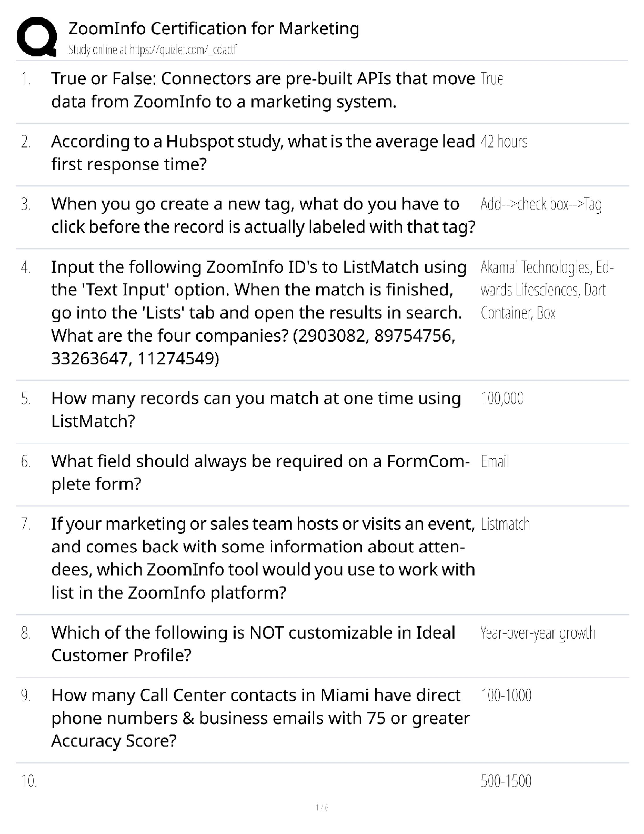Viewport: 644px width, 834px height.
Task: Select the Miami Call Center contacts question
Action: (260, 718)
